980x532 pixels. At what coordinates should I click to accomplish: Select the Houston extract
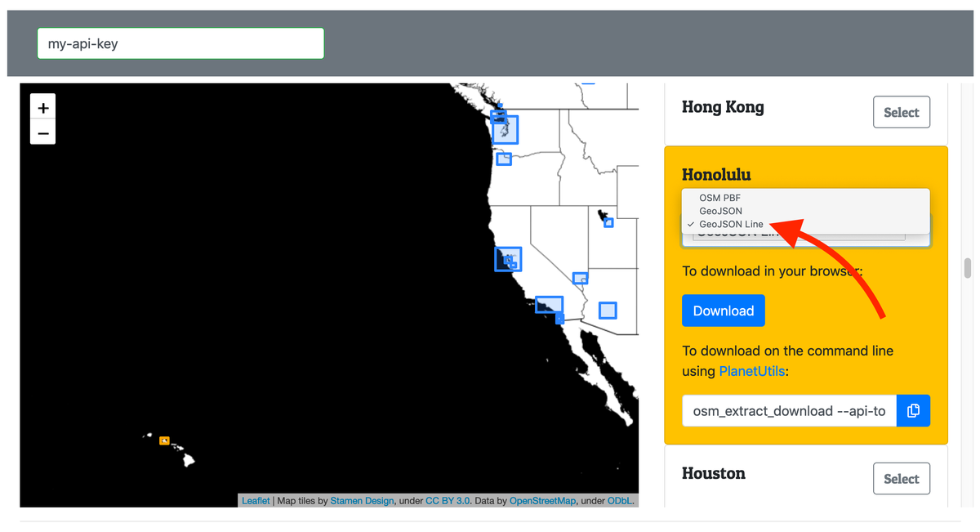click(902, 478)
